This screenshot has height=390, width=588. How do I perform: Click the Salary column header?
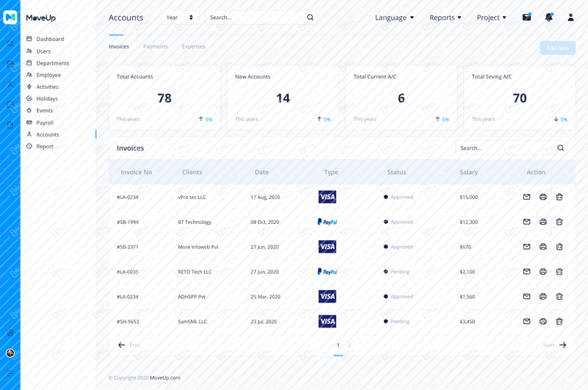click(468, 173)
